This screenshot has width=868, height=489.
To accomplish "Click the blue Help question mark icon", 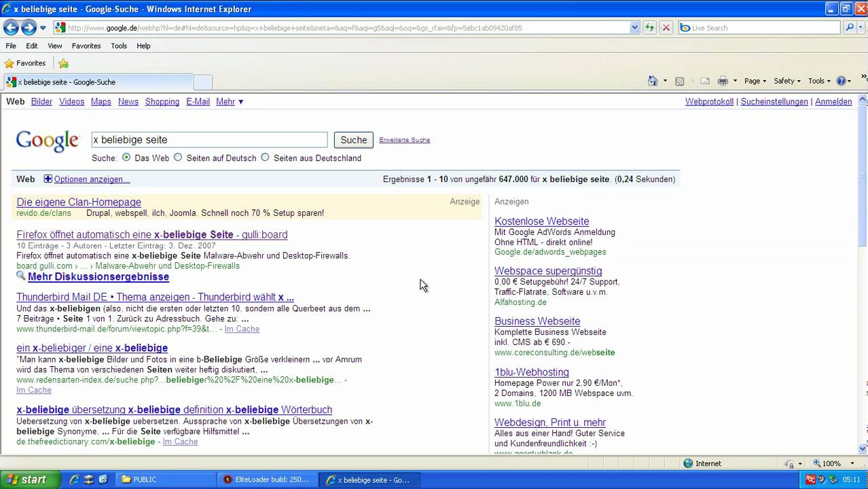I will click(841, 81).
